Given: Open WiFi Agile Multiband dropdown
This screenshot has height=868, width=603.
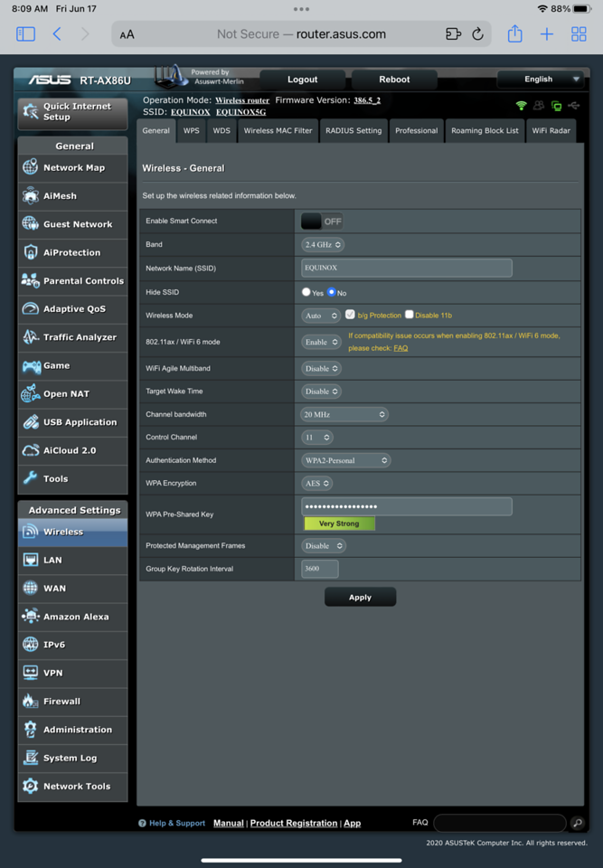Looking at the screenshot, I should point(322,369).
